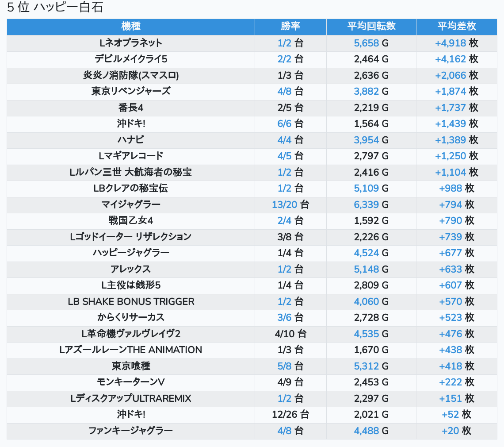Select the Lネオプラネット machine name
Screen dimensions: 504x447
pyautogui.click(x=130, y=43)
